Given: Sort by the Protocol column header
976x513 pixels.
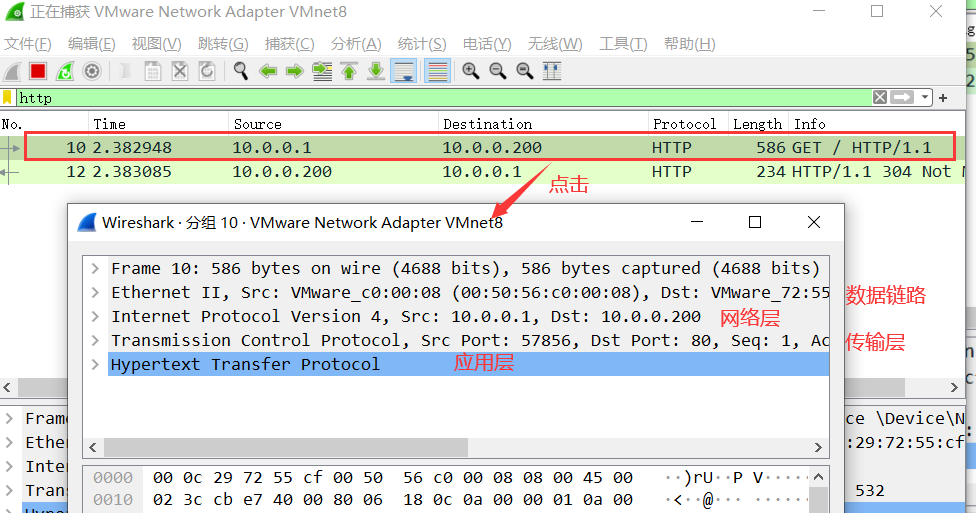Looking at the screenshot, I should coord(688,124).
